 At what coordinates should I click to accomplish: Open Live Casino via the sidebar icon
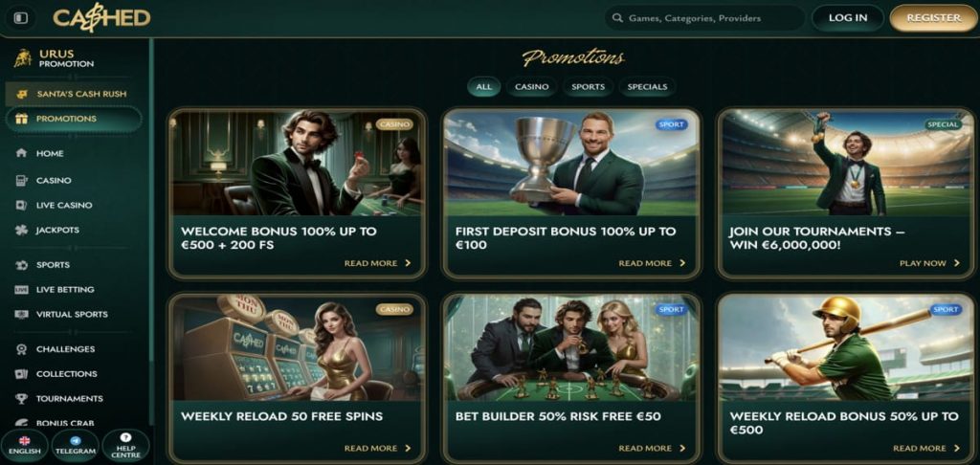click(21, 205)
